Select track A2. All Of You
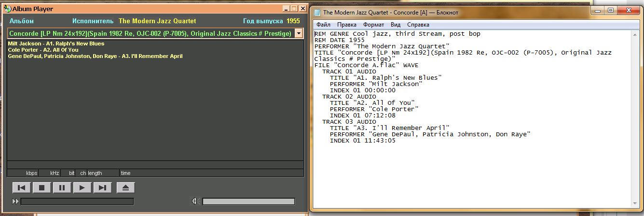Screen dimensions: 644x216 43,50
